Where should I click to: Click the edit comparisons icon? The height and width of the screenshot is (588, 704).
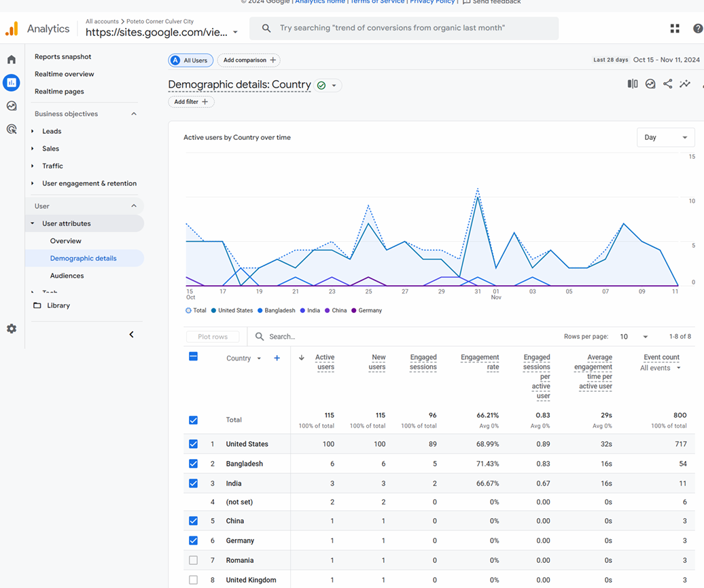click(x=633, y=84)
